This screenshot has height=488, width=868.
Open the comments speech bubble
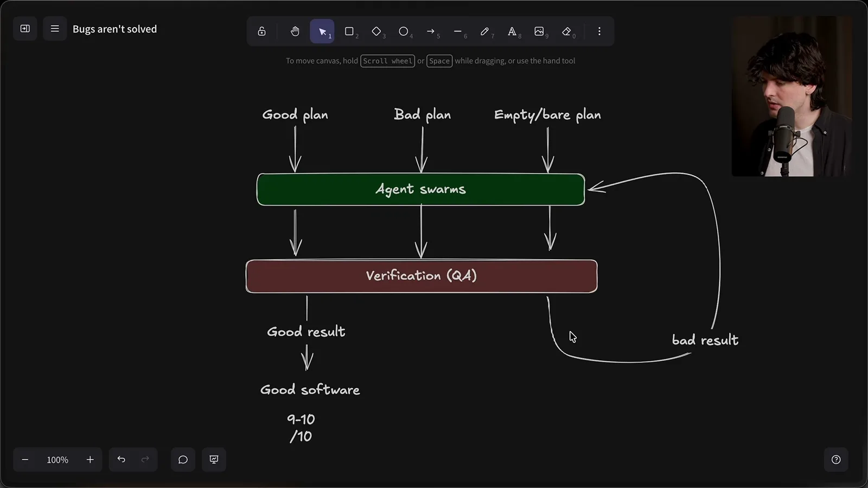pyautogui.click(x=183, y=460)
